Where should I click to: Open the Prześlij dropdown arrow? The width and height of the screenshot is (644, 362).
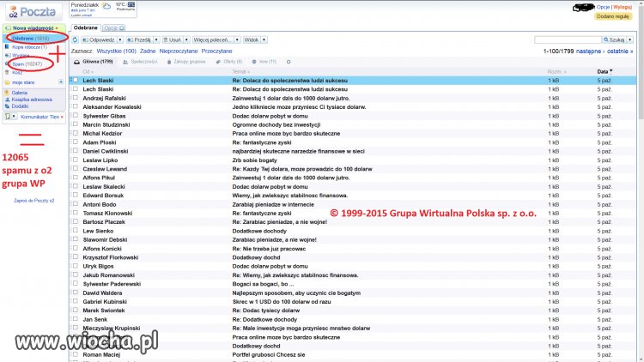click(x=156, y=39)
